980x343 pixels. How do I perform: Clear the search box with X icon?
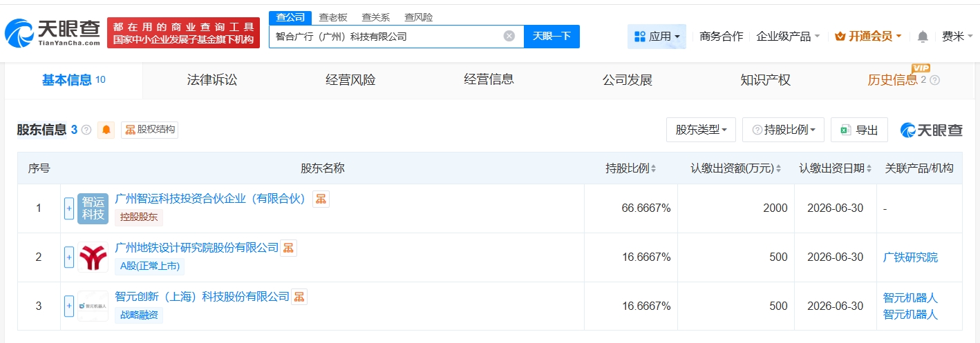tap(509, 37)
